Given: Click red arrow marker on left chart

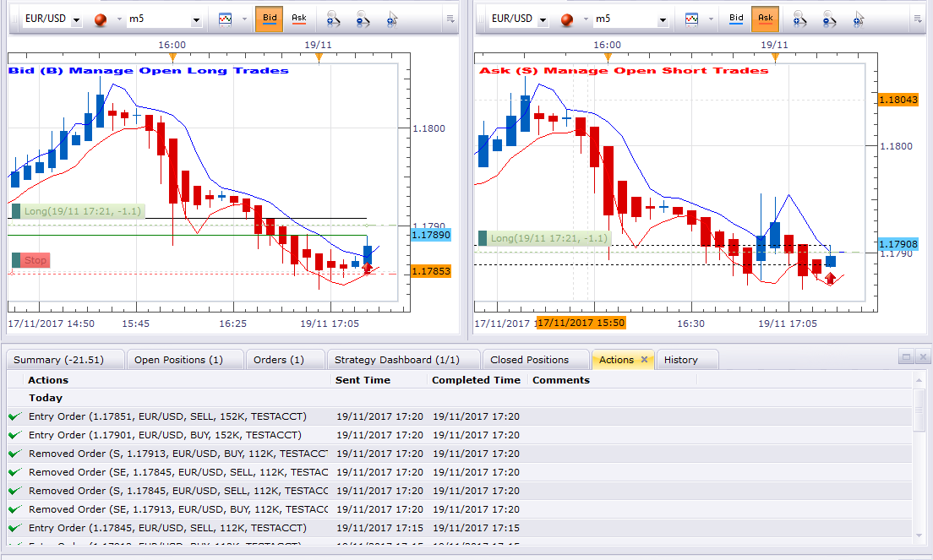Looking at the screenshot, I should 367,268.
